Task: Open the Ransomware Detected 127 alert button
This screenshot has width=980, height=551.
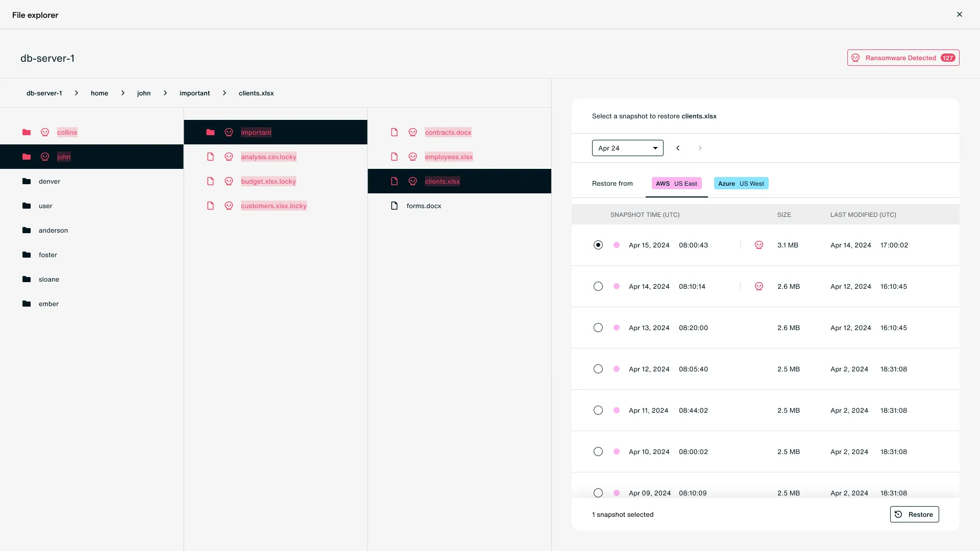Action: point(903,58)
